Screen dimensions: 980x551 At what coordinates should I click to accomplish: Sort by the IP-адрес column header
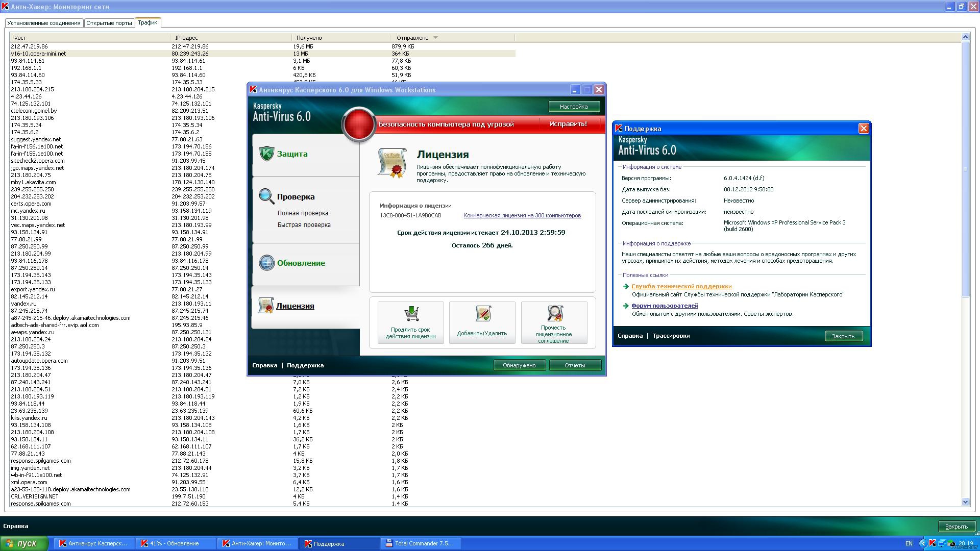[x=231, y=38]
